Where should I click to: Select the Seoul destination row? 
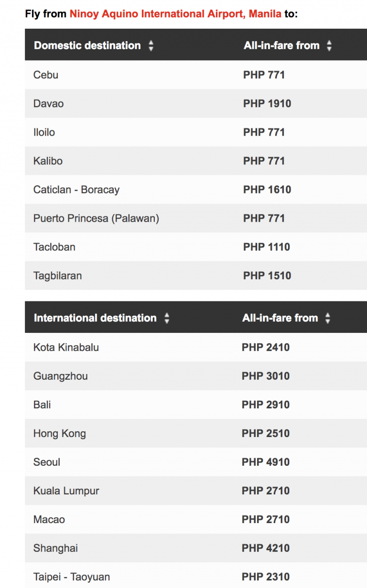click(47, 462)
